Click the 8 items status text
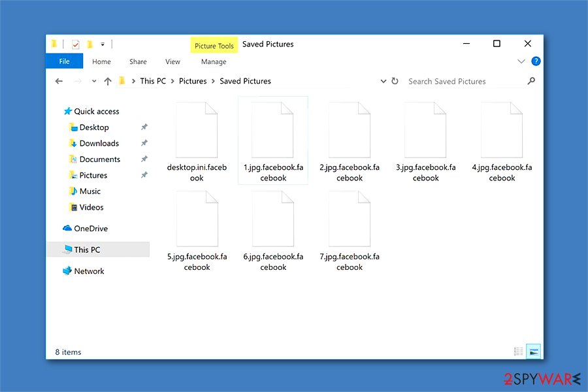 point(68,352)
